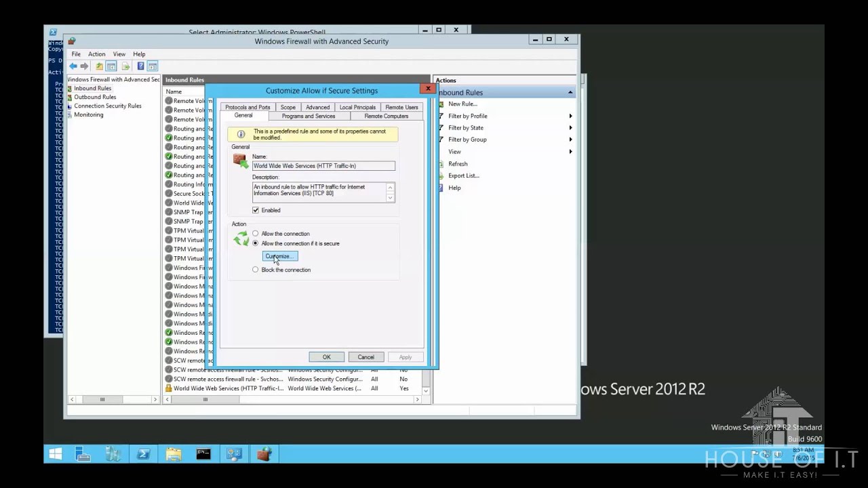Click the New Rule icon in Actions
This screenshot has width=868, height=488.
pos(441,104)
